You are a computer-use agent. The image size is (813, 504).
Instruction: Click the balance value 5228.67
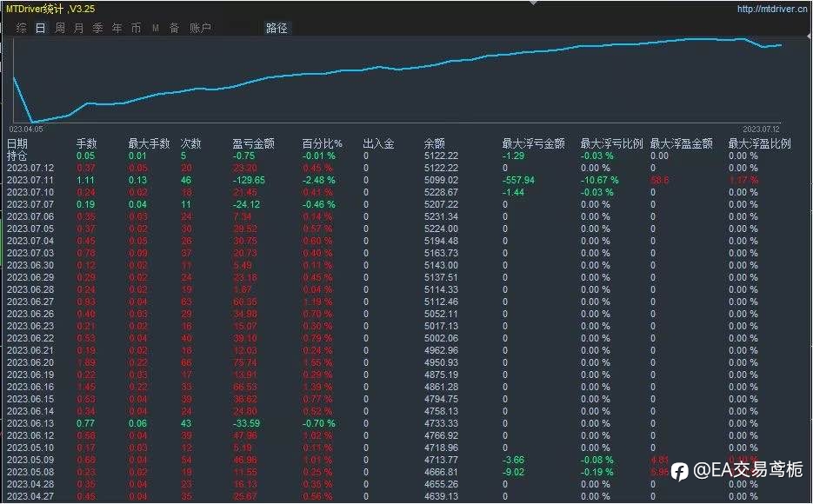pyautogui.click(x=441, y=192)
